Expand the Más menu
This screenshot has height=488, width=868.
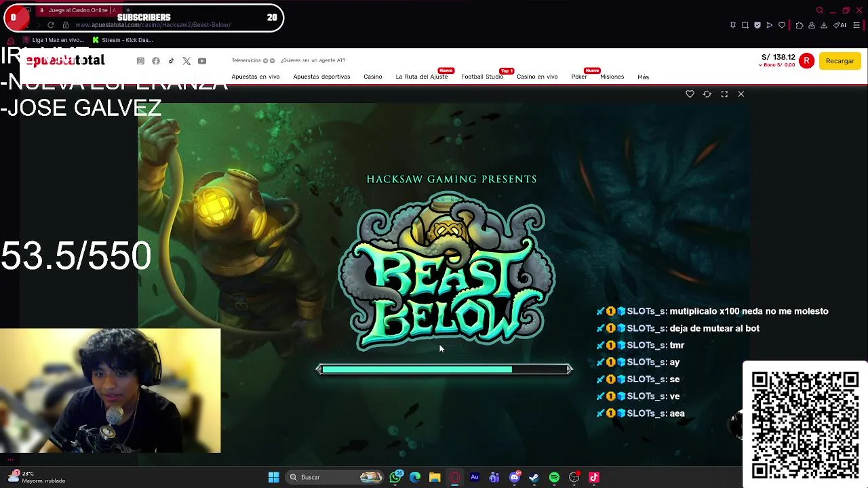(643, 77)
